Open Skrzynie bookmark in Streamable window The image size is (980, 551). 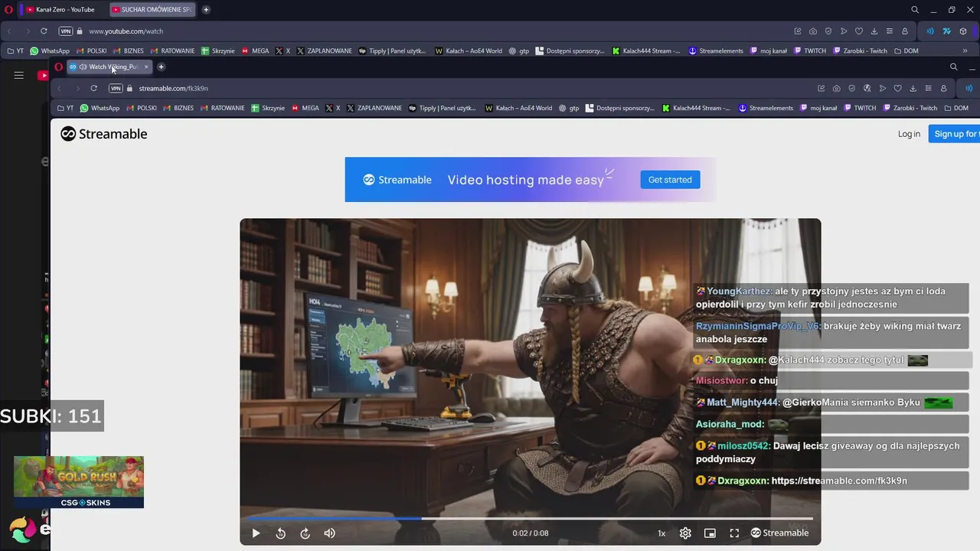click(x=268, y=108)
